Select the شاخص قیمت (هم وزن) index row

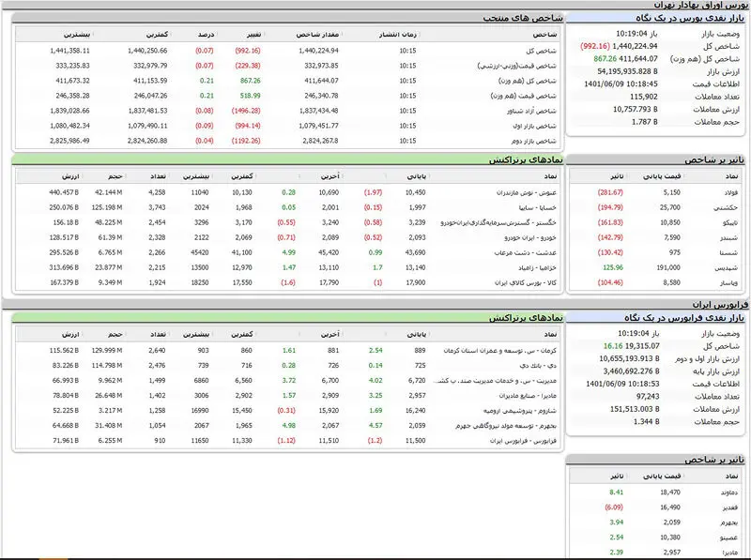click(x=289, y=96)
